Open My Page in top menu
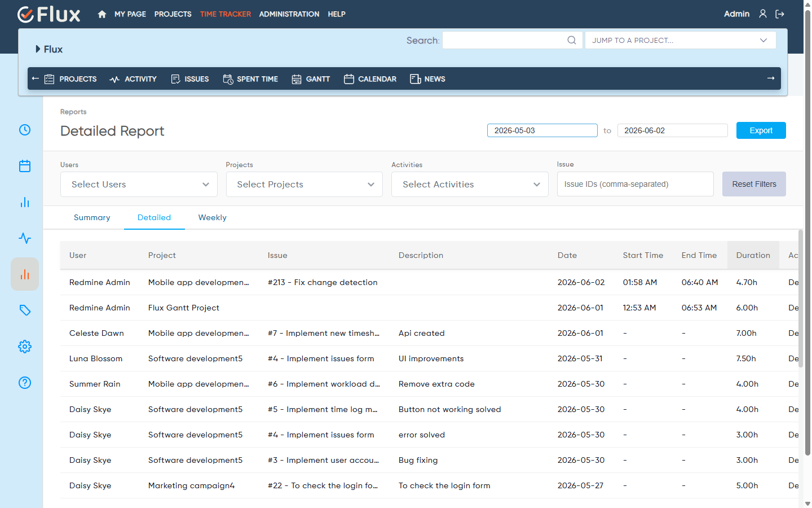 (130, 14)
